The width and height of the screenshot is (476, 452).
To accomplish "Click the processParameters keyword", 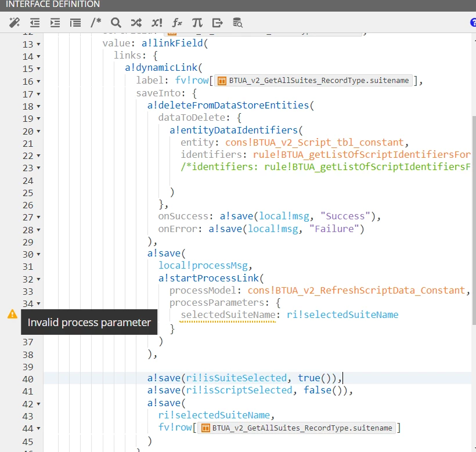I will coord(217,303).
